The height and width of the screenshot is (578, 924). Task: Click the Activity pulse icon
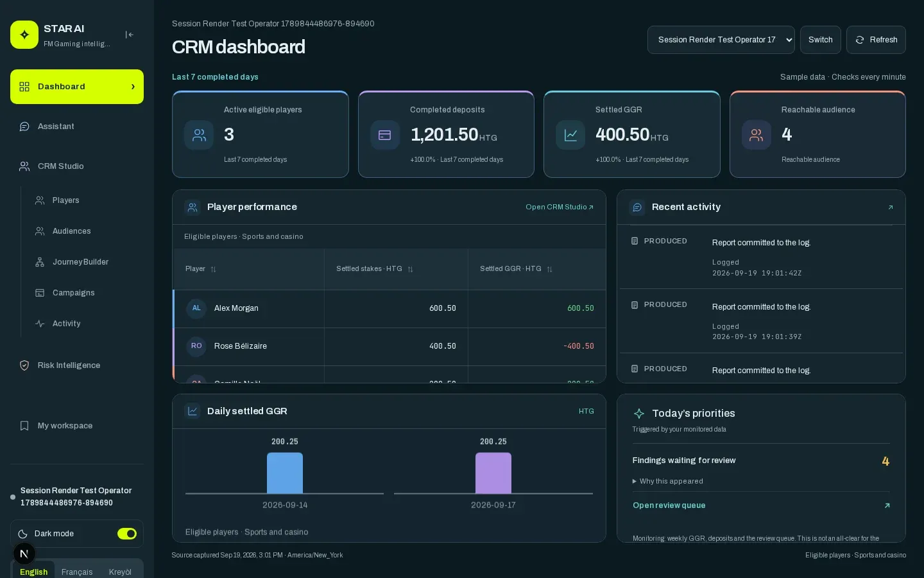(x=40, y=324)
